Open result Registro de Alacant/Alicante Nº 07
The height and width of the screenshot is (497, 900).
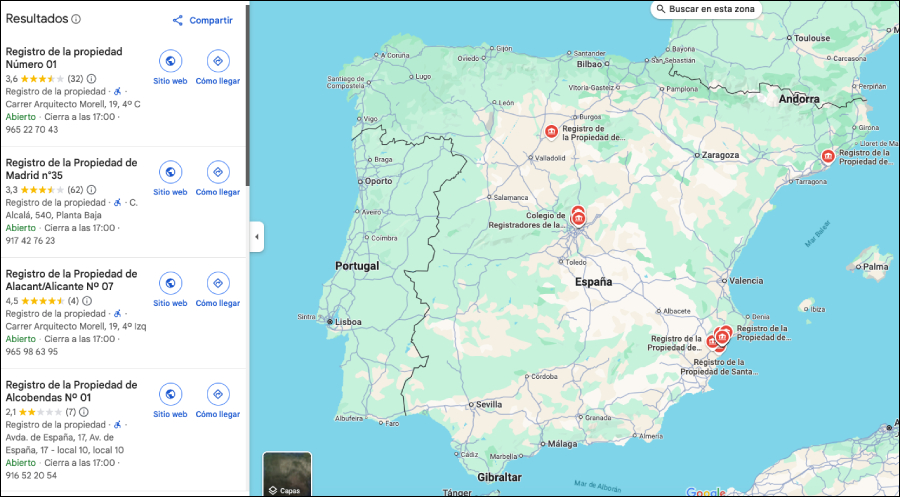(x=71, y=280)
